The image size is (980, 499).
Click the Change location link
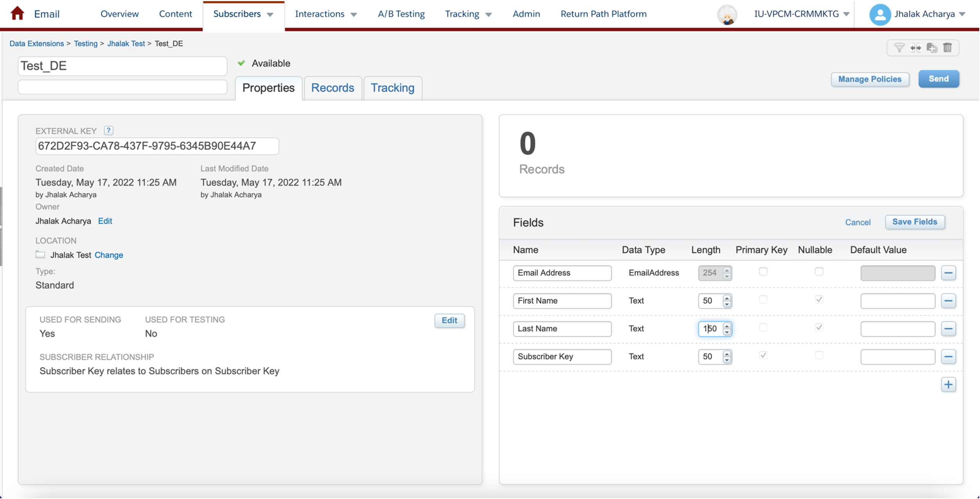108,255
